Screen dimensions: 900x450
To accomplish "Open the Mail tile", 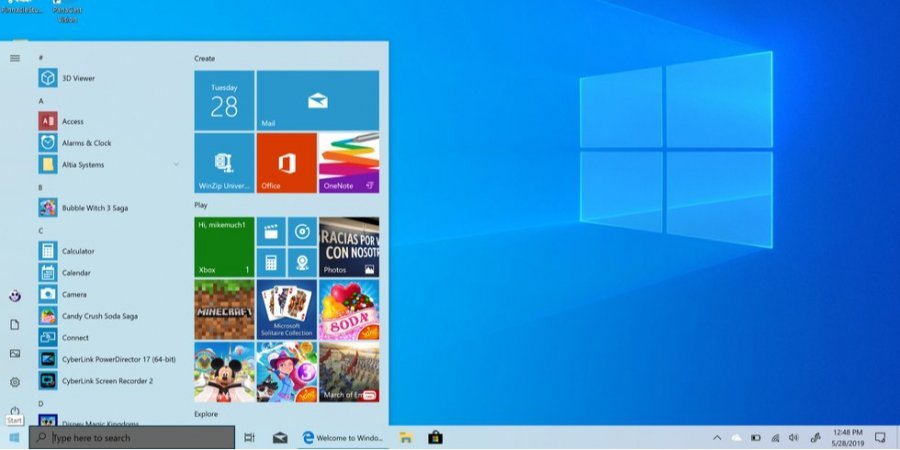I will (x=317, y=100).
